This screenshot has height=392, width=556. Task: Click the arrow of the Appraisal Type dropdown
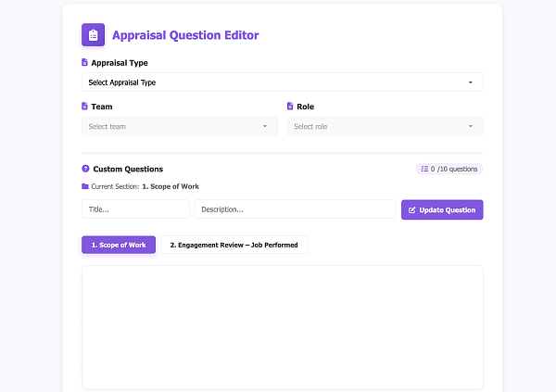471,82
